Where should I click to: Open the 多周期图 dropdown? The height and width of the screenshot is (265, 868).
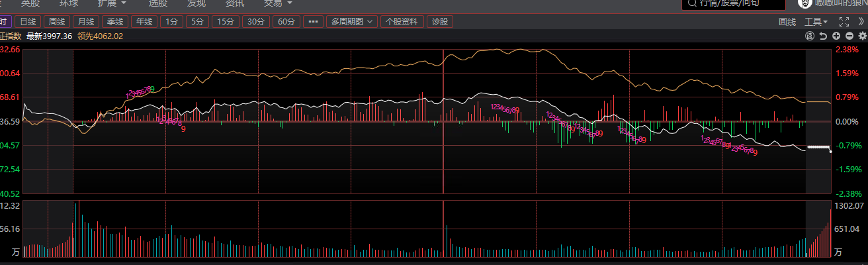pyautogui.click(x=352, y=22)
